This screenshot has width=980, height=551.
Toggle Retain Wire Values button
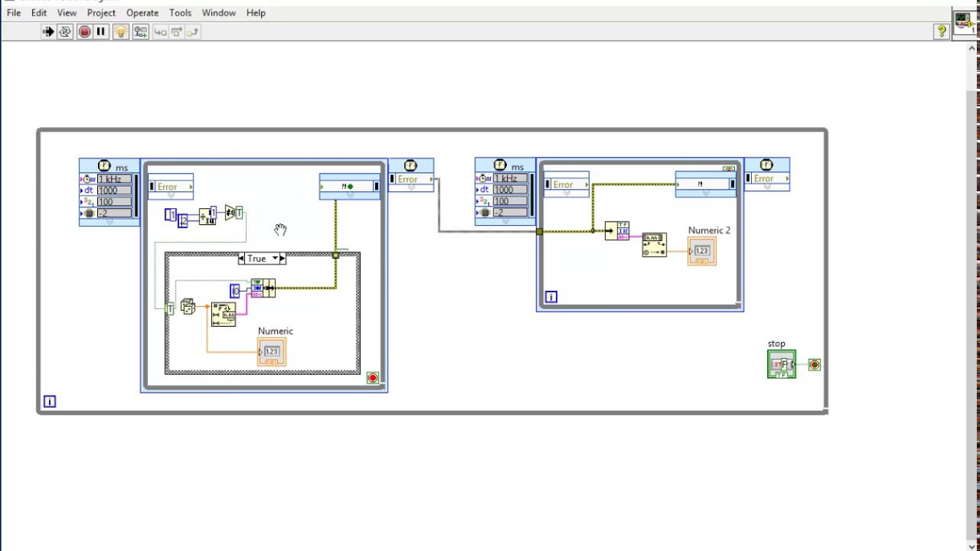click(x=140, y=31)
